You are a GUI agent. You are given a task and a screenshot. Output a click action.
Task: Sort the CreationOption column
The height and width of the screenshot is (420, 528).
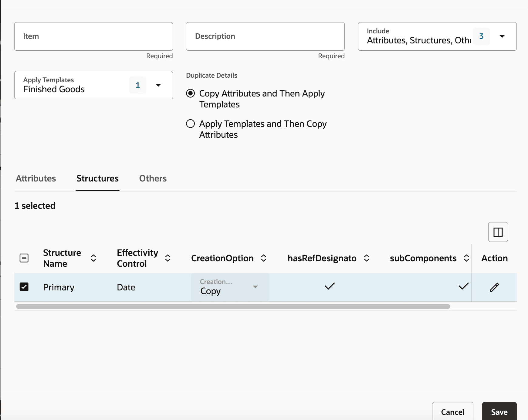264,258
